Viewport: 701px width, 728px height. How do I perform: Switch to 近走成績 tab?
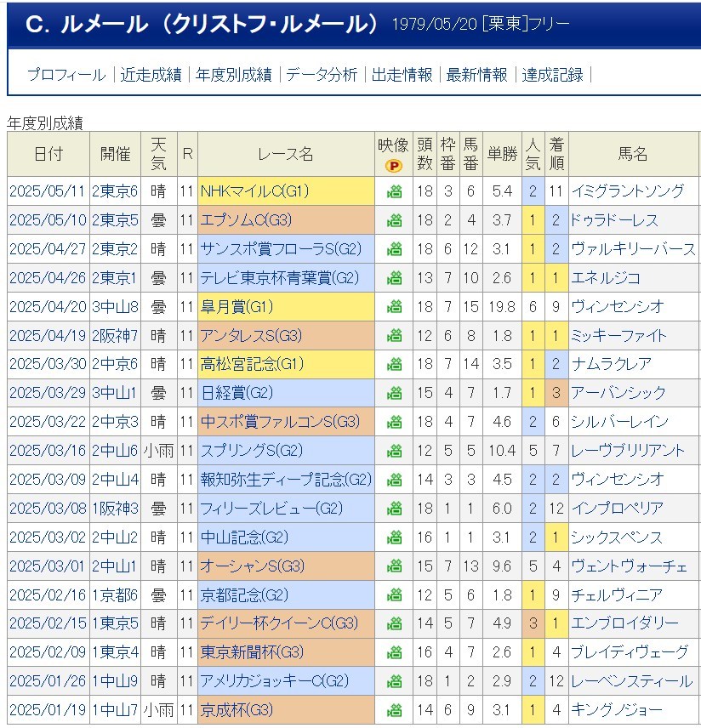(x=151, y=75)
